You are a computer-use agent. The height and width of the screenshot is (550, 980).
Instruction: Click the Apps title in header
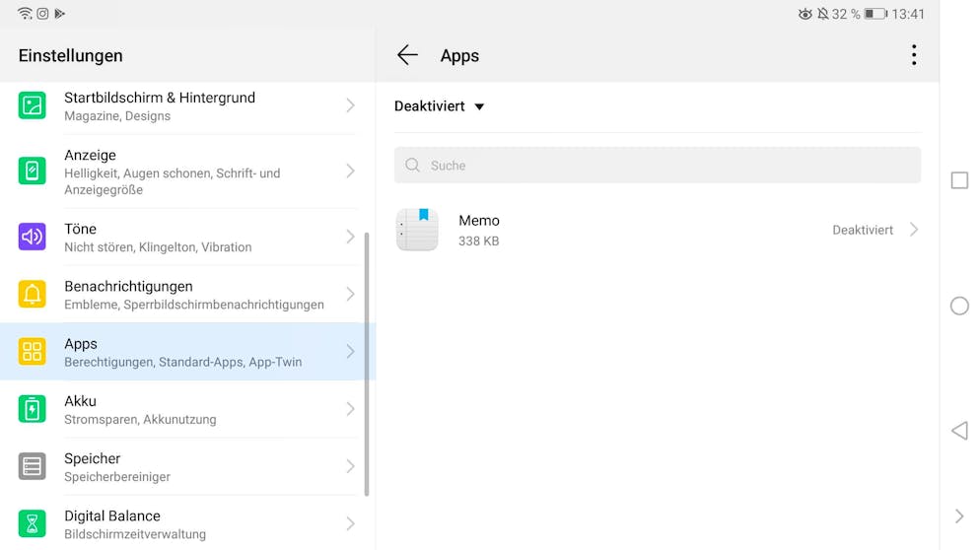[x=459, y=55]
